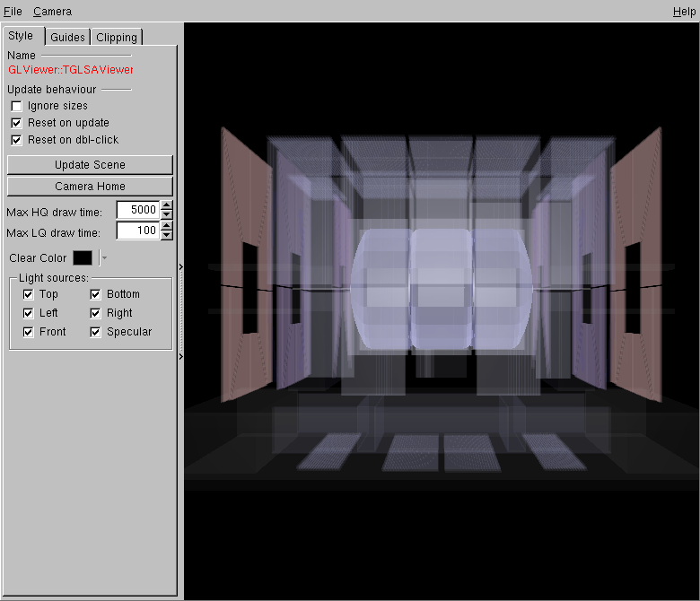Viewport: 700px width, 601px height.
Task: Focus the Max HQ draw time field
Action: (138, 210)
